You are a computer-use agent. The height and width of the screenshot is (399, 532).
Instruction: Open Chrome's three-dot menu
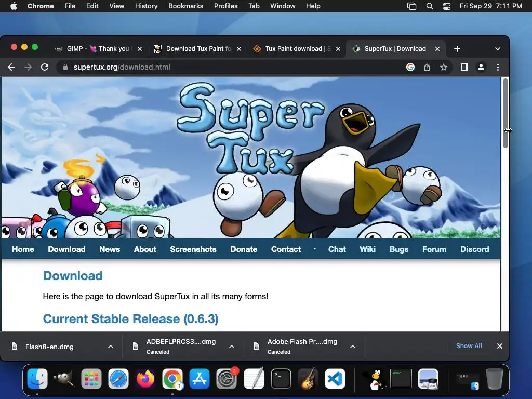[x=498, y=67]
